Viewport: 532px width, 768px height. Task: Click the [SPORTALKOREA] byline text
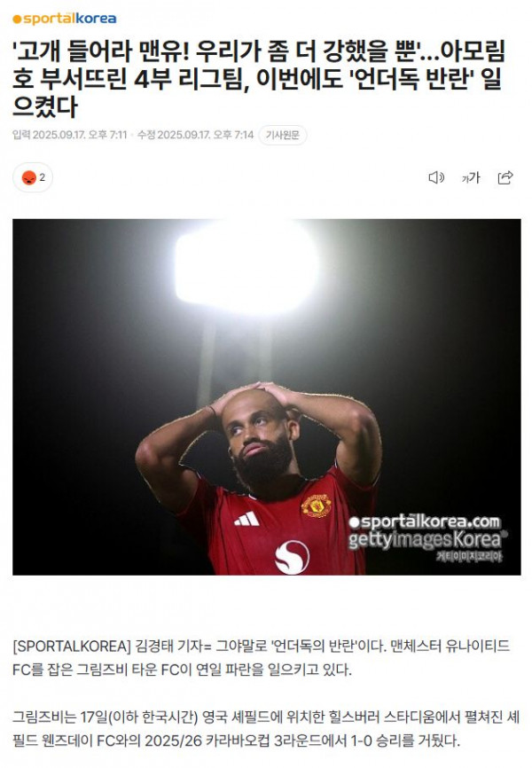point(72,646)
